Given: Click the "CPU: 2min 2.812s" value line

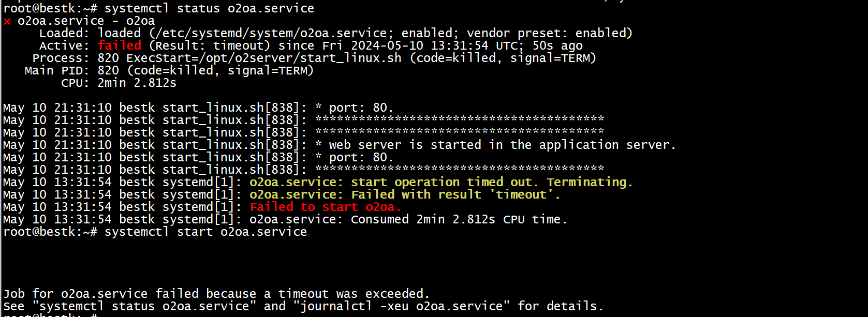Looking at the screenshot, I should [137, 83].
